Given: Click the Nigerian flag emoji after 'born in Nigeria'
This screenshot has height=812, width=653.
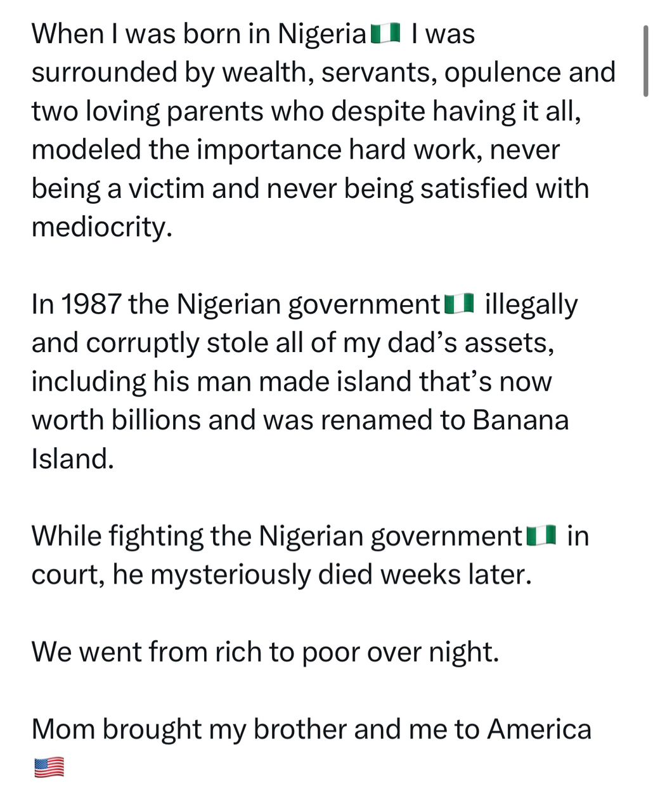Looking at the screenshot, I should coord(385,34).
